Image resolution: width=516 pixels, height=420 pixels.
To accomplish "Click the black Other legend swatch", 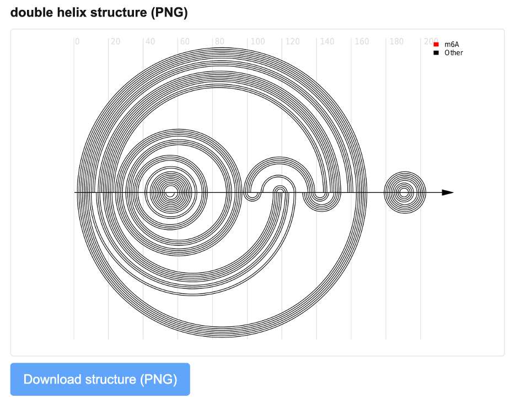I will (436, 53).
